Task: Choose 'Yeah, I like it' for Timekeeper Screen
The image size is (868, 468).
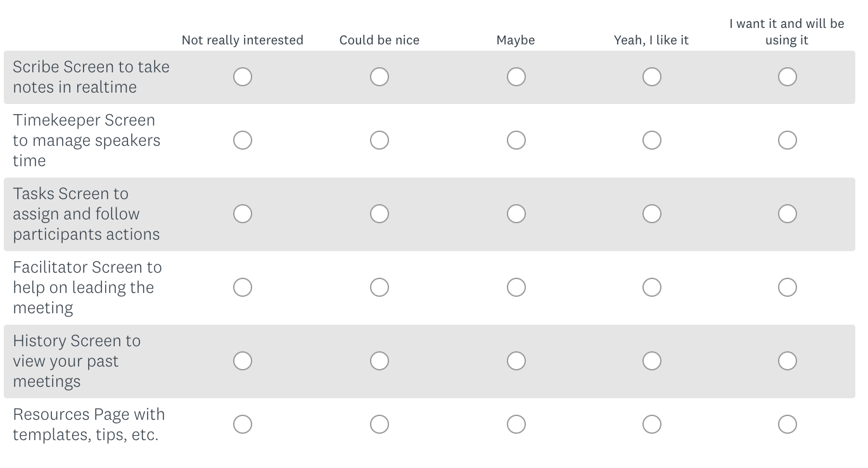Action: pyautogui.click(x=651, y=140)
